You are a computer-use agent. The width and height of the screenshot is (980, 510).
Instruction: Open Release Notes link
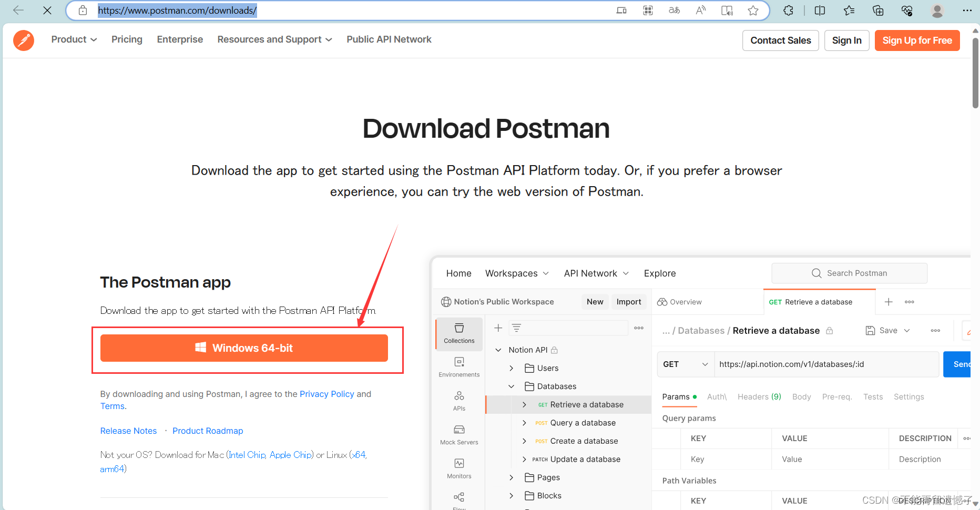click(x=128, y=431)
